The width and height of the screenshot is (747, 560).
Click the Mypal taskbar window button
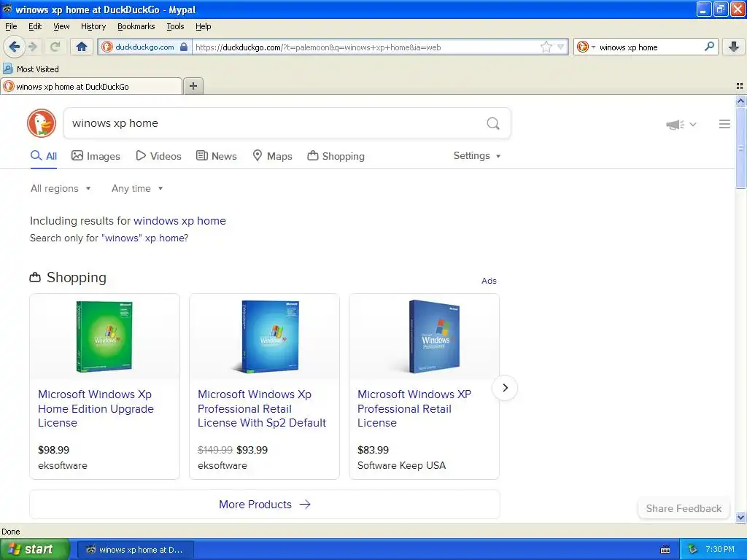[136, 550]
